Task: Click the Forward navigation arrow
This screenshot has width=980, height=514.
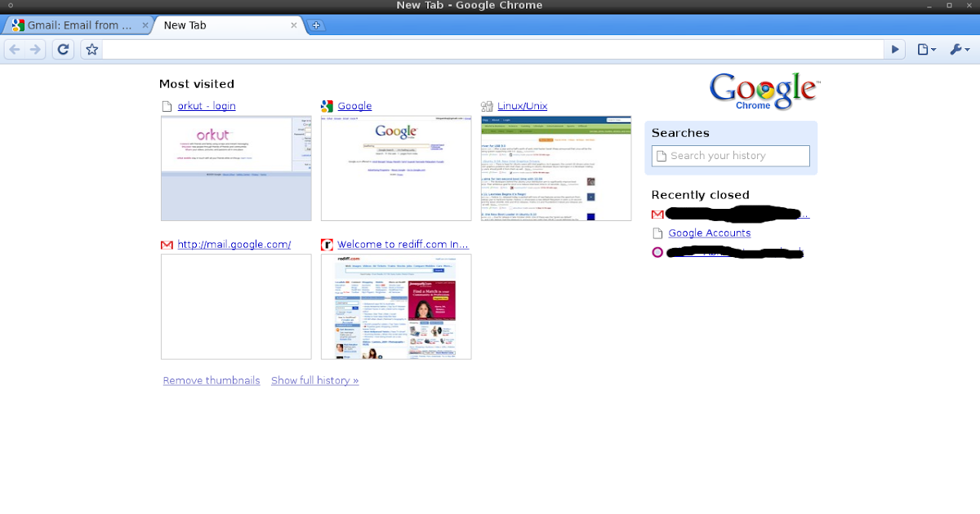Action: tap(35, 50)
